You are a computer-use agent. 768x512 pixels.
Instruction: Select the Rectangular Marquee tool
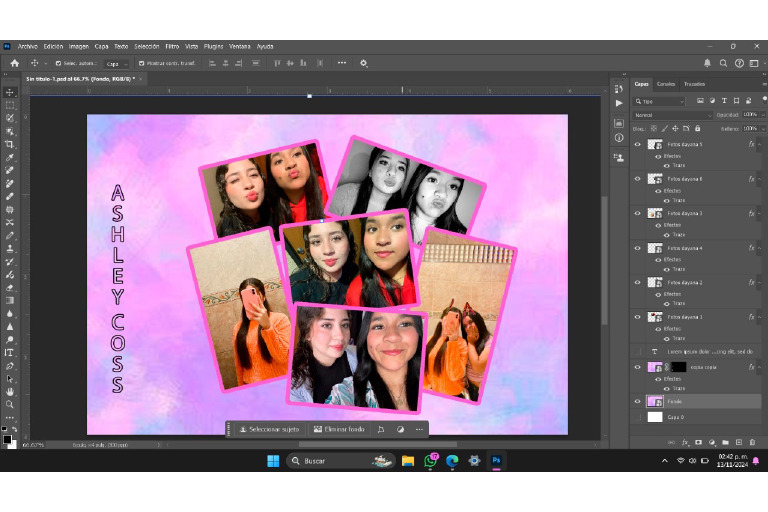(9, 105)
